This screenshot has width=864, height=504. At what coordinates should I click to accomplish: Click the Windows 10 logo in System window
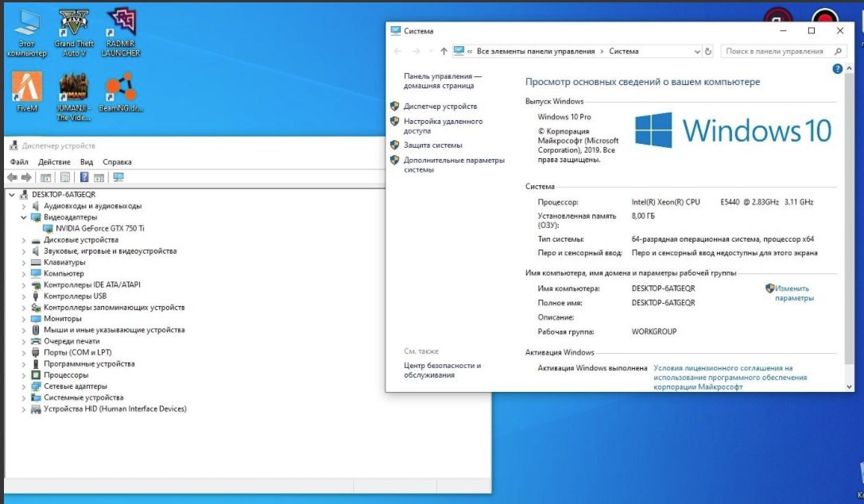pos(733,130)
